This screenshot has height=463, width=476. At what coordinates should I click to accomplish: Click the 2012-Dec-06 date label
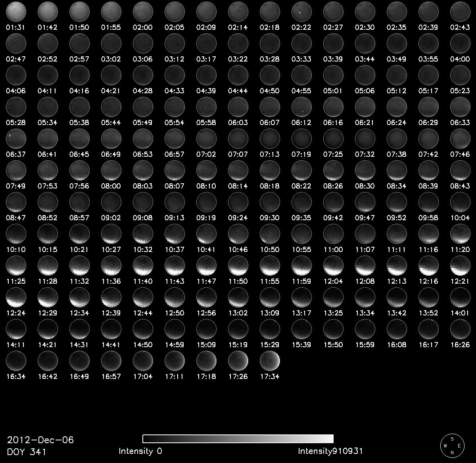click(40, 440)
